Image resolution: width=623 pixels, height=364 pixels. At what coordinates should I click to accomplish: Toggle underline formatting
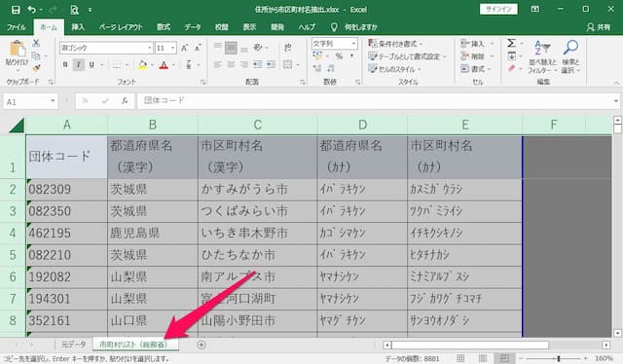[92, 64]
